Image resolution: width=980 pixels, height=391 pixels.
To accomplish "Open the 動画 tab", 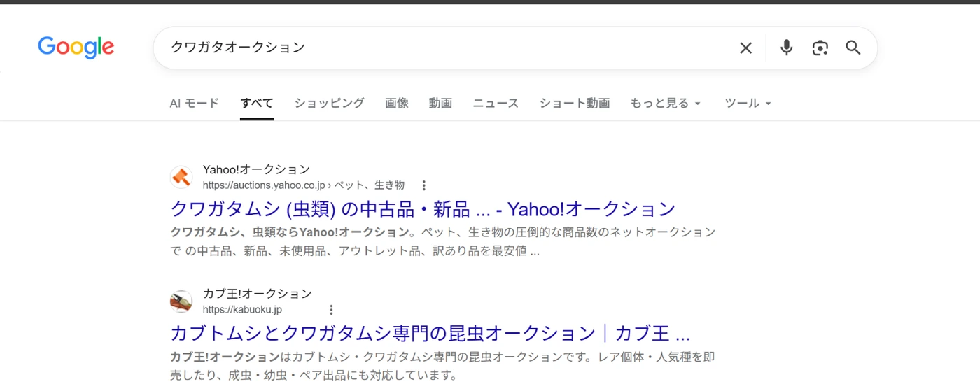I will (x=440, y=103).
